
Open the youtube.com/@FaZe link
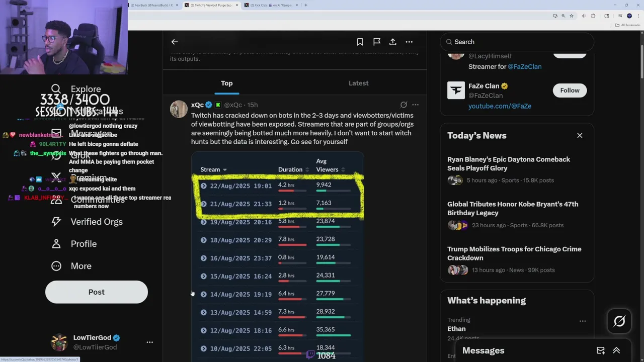coord(500,106)
